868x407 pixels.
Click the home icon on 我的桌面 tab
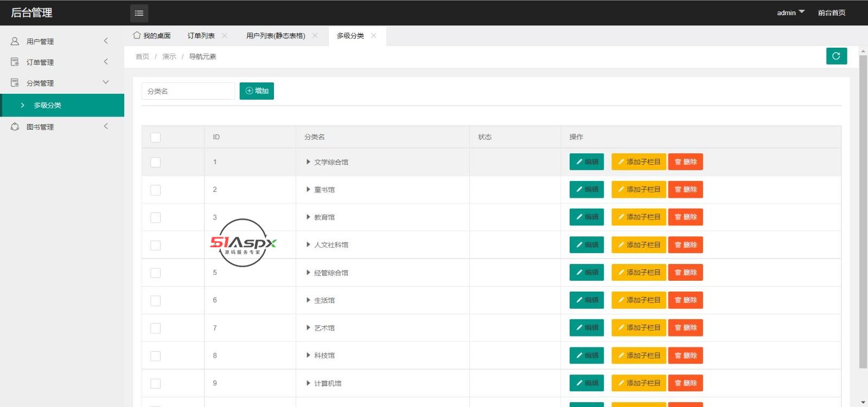[137, 35]
